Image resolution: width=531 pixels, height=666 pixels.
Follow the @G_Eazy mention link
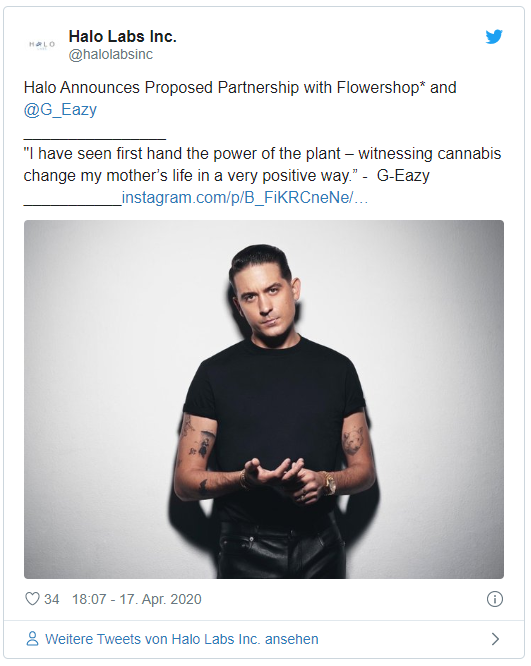tap(60, 110)
